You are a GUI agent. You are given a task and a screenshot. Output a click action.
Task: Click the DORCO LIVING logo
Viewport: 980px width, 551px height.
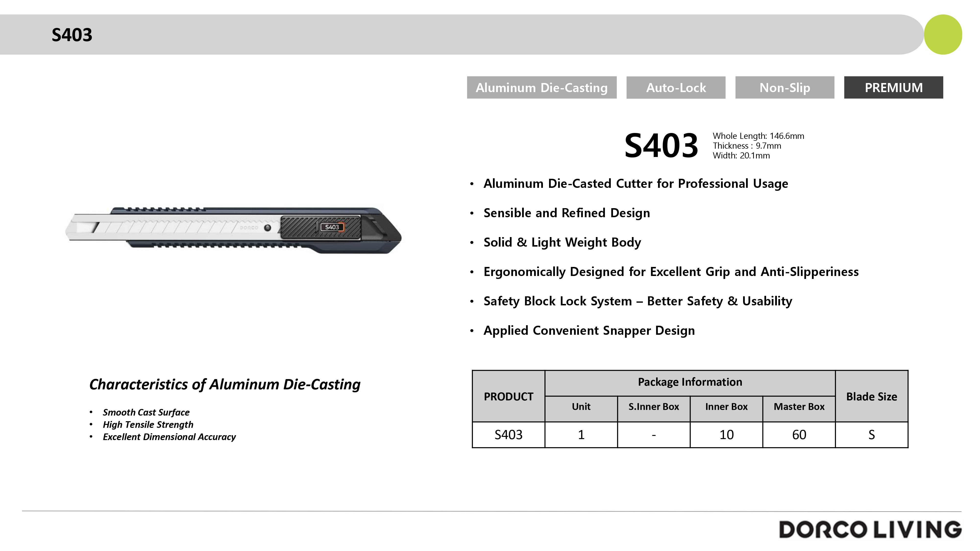[x=870, y=529]
